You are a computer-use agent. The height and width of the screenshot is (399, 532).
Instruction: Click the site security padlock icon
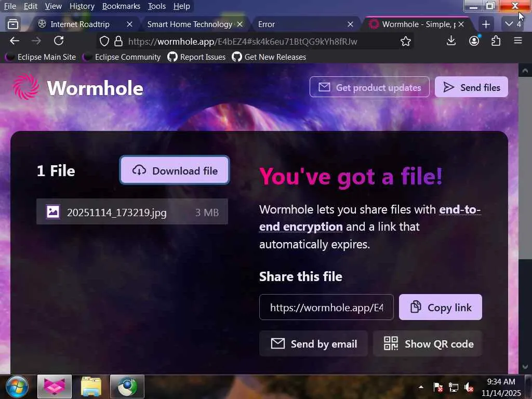click(118, 42)
